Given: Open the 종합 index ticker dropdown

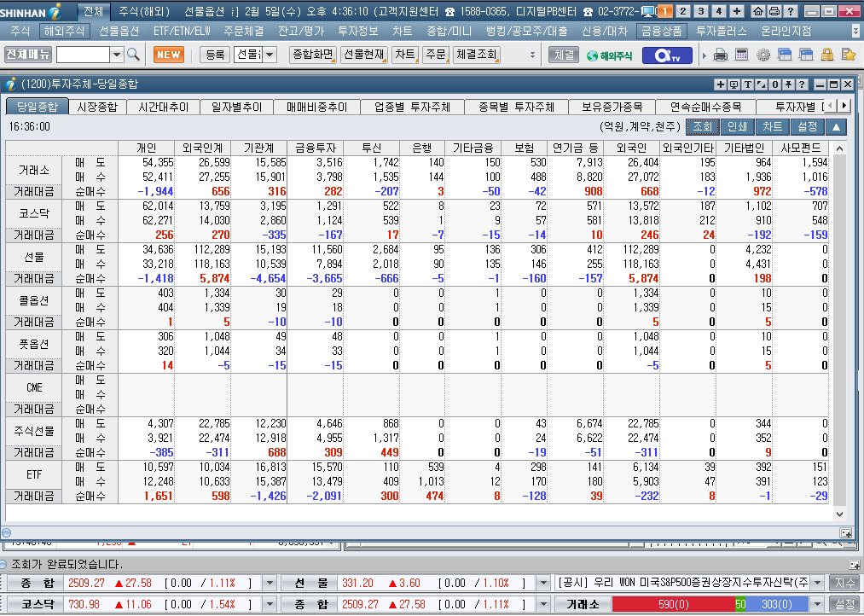Looking at the screenshot, I should pos(270,583).
